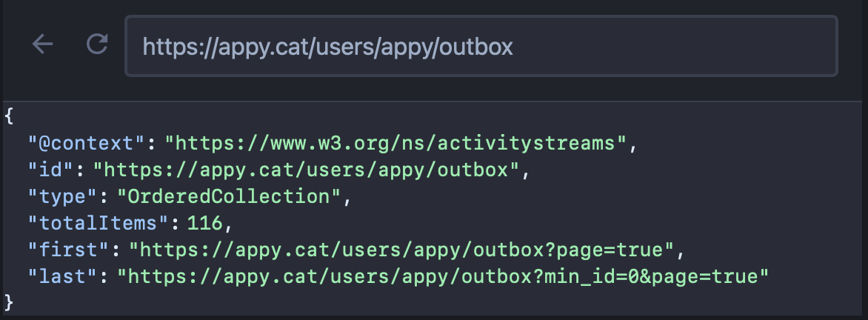Click the opening curly brace
This screenshot has height=320, width=868.
tap(8, 116)
